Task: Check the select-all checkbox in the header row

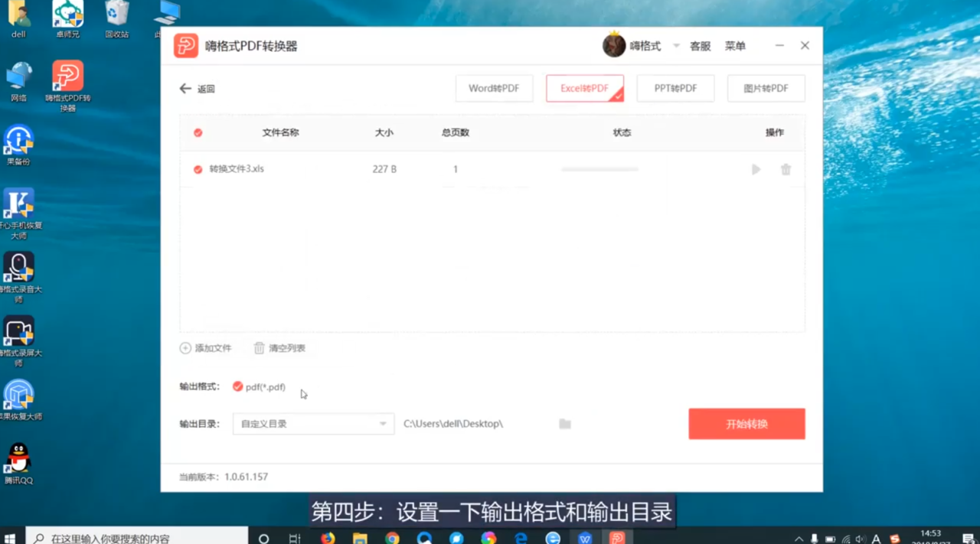Action: pyautogui.click(x=198, y=132)
